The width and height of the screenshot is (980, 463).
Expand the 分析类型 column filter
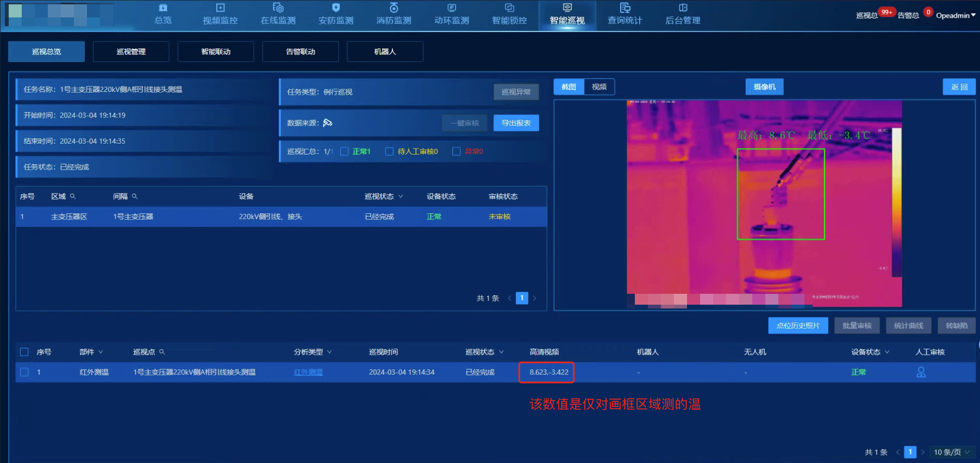tap(329, 352)
